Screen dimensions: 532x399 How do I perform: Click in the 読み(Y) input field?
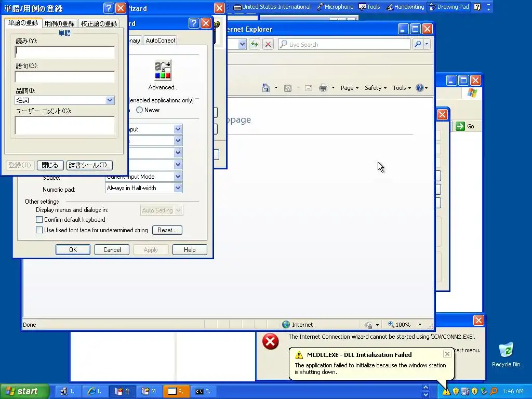65,52
